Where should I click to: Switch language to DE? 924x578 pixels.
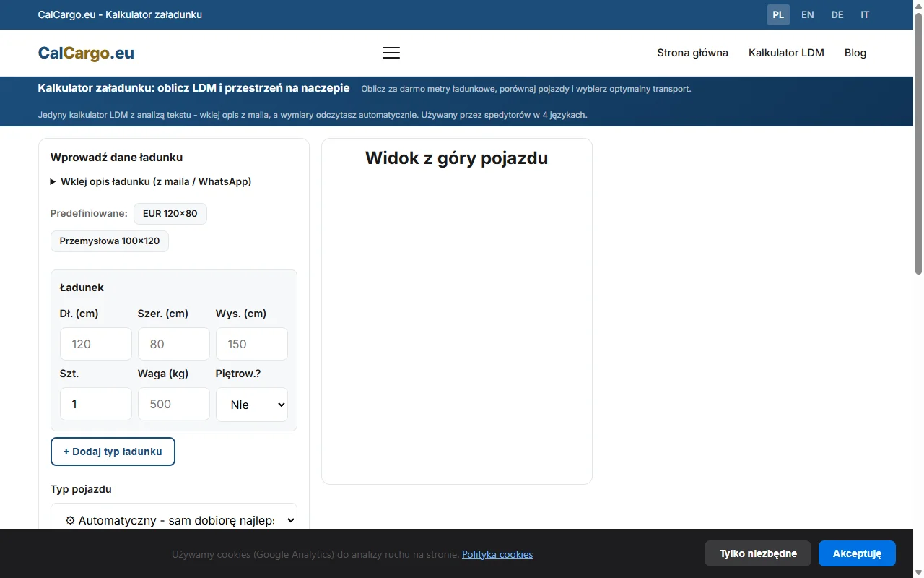(837, 14)
